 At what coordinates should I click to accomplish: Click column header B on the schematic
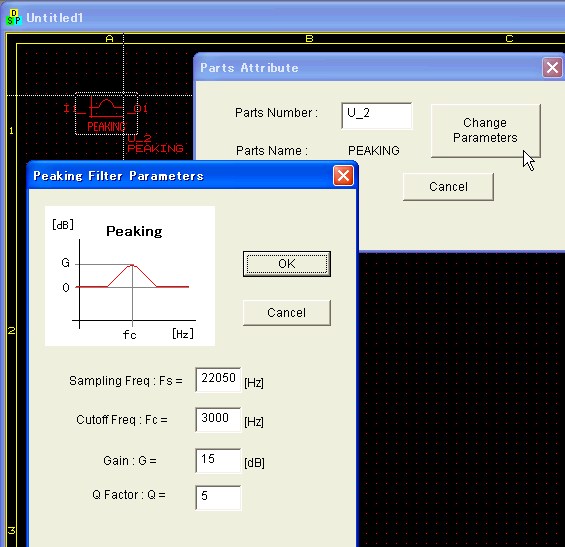coord(309,39)
